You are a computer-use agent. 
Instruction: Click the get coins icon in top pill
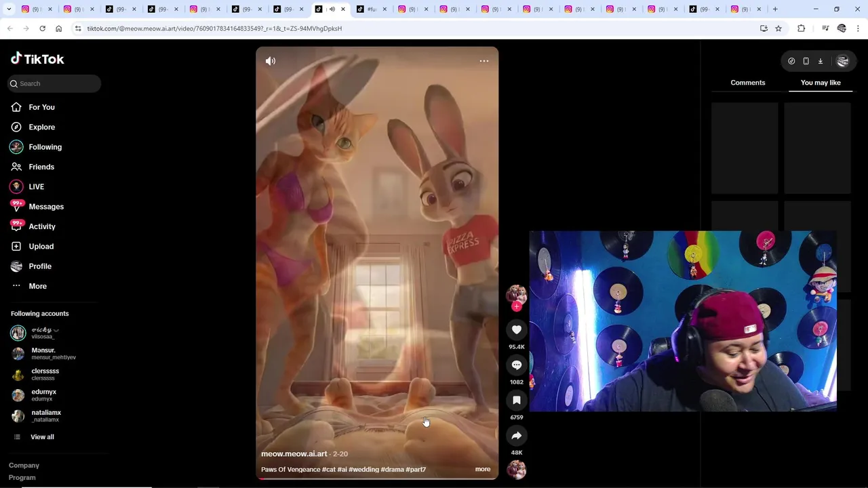point(791,61)
